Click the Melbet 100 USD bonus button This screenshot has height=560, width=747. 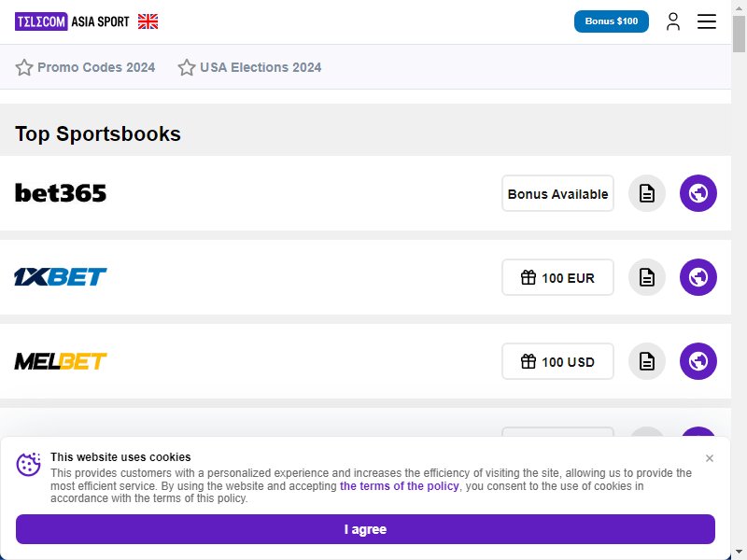tap(557, 361)
